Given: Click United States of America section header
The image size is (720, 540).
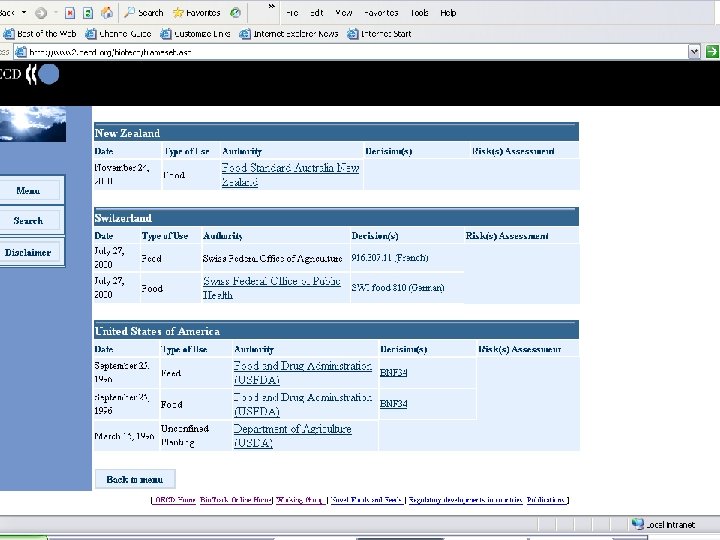Looking at the screenshot, I should [x=336, y=331].
